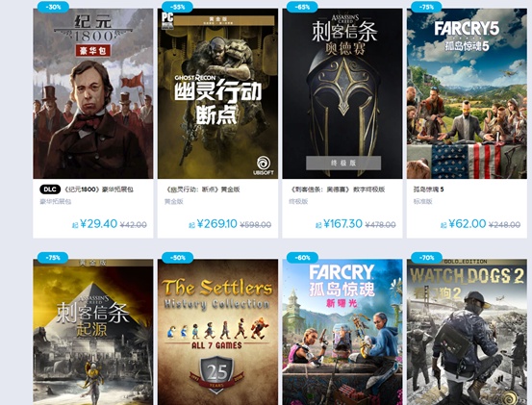Open the Far Cry New Dawn cover
This screenshot has width=532, height=405.
[342, 332]
